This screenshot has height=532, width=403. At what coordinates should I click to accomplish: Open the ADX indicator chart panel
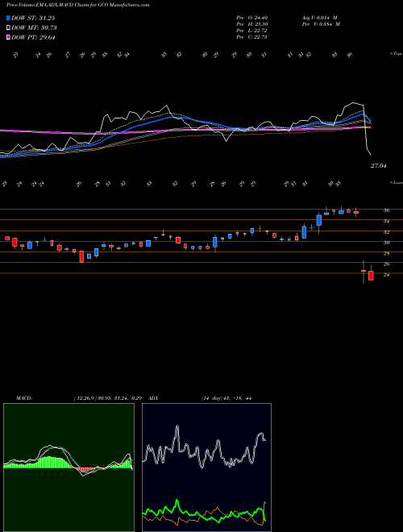coord(206,468)
